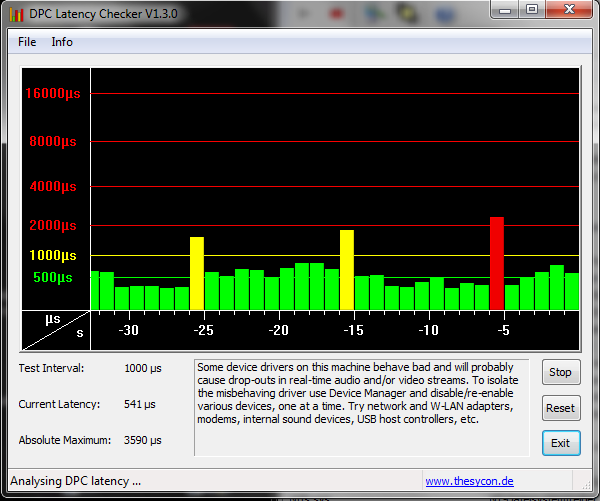Click the 8000µs axis label
Screen dimensions: 600x501
53,142
